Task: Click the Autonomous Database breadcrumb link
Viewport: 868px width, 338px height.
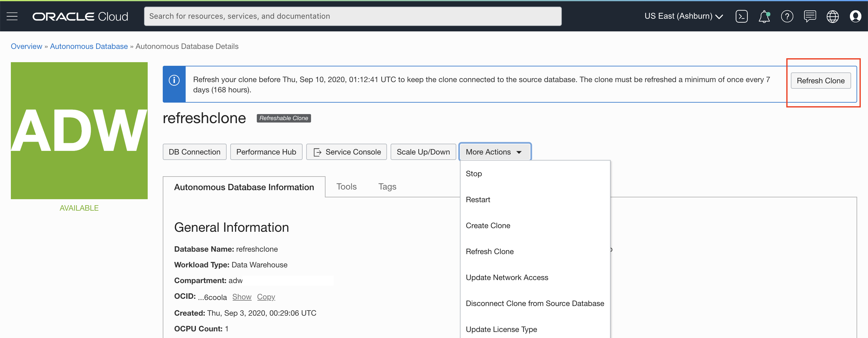Action: click(x=89, y=46)
